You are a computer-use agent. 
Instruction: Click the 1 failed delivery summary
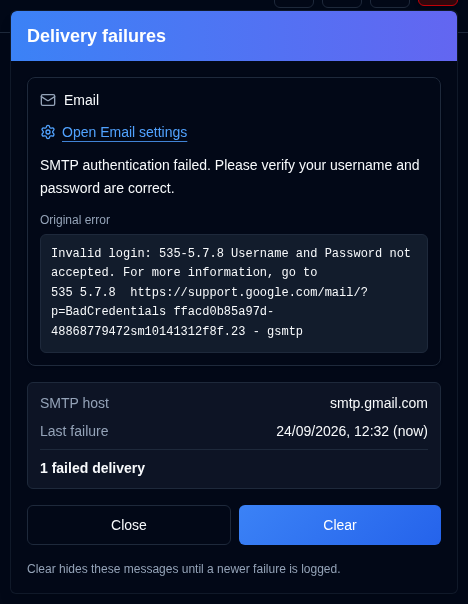coord(92,468)
